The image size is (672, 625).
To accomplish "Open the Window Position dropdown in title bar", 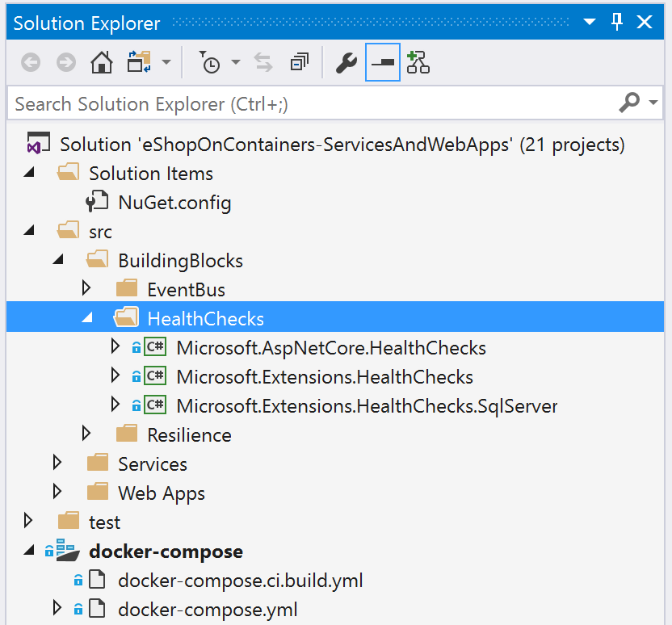I will pyautogui.click(x=590, y=22).
